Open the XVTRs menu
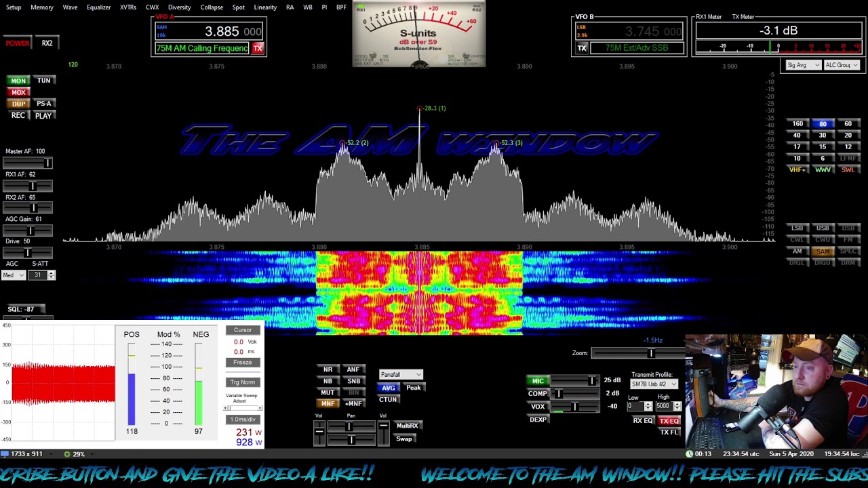Image resolution: width=868 pixels, height=488 pixels. (128, 7)
